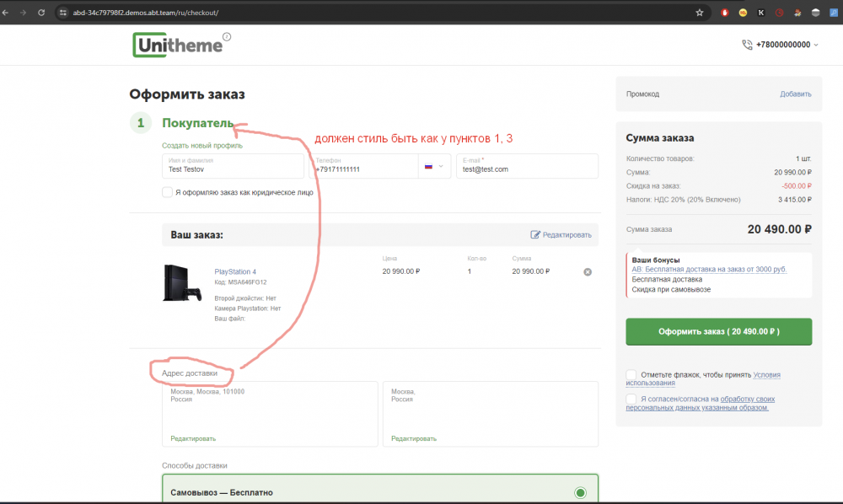
Task: Click the black K extension icon
Action: point(762,13)
